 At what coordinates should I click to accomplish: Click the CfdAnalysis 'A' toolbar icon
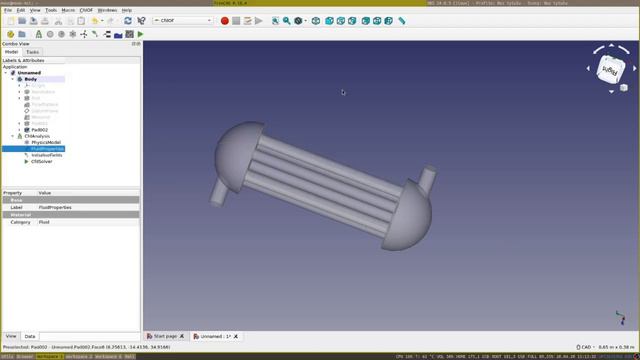pos(39,34)
